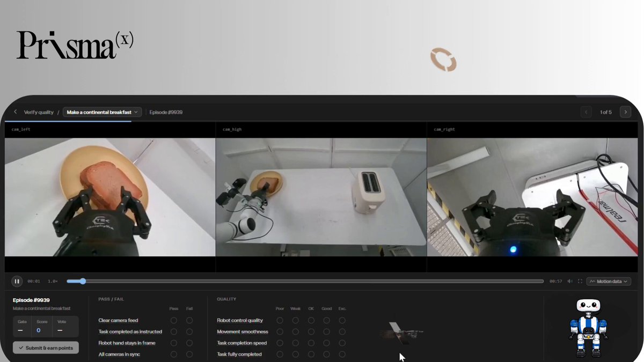
Task: Mark Task completed as instructed as Fail
Action: pos(189,331)
